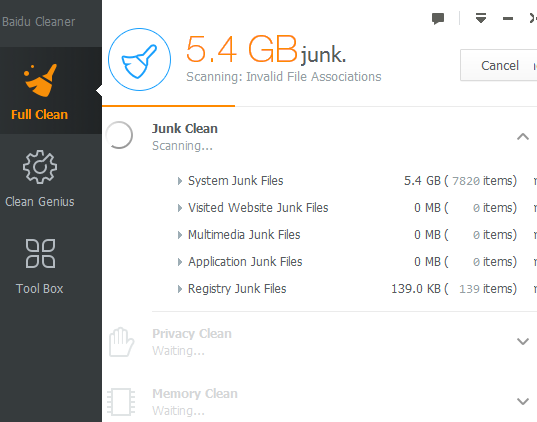Open the title bar dropdown menu icon
Viewport: 537px width, 422px height.
point(481,18)
